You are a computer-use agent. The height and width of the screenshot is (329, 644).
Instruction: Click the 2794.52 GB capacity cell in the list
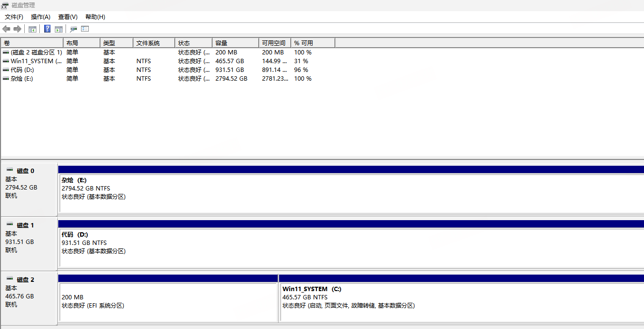click(231, 78)
